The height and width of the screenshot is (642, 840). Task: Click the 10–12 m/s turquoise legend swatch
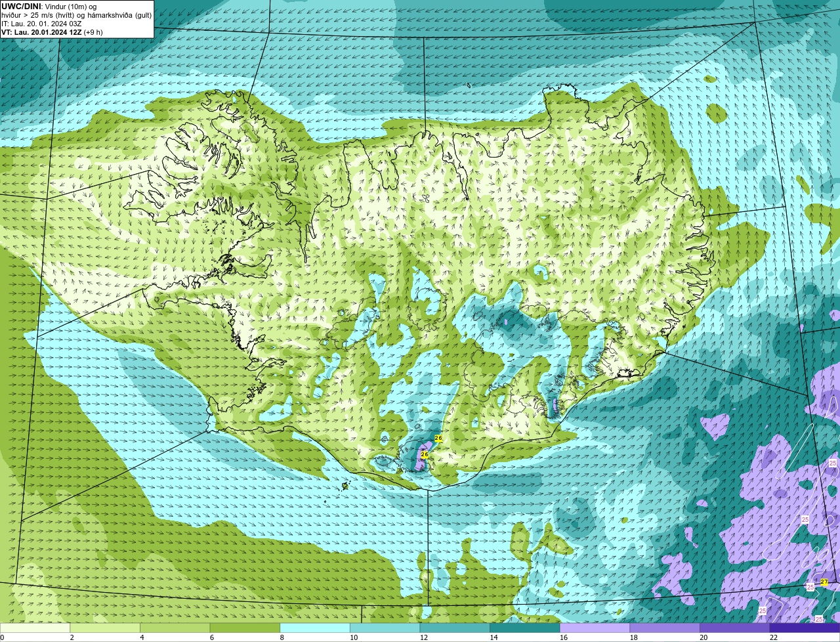pyautogui.click(x=385, y=628)
